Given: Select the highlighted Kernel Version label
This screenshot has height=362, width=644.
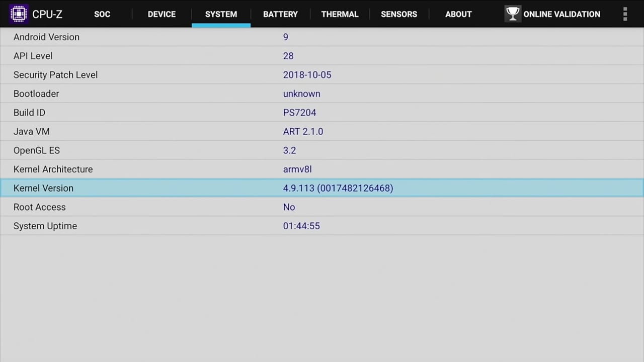Looking at the screenshot, I should coord(43,188).
